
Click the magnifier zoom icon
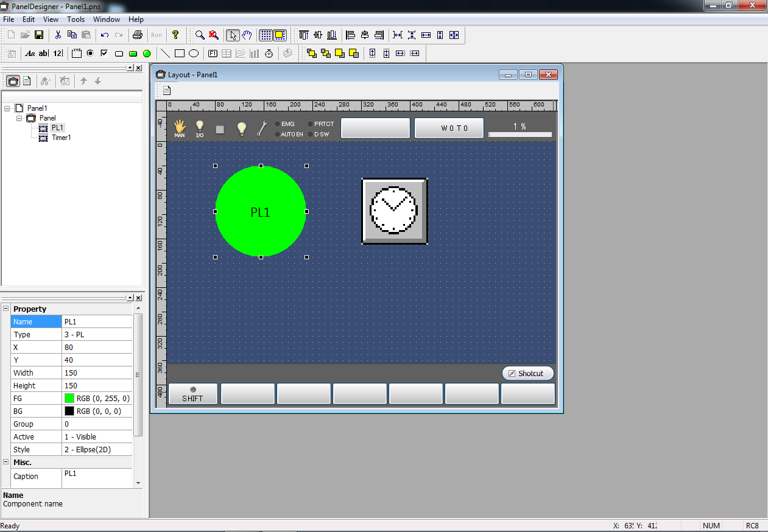200,35
